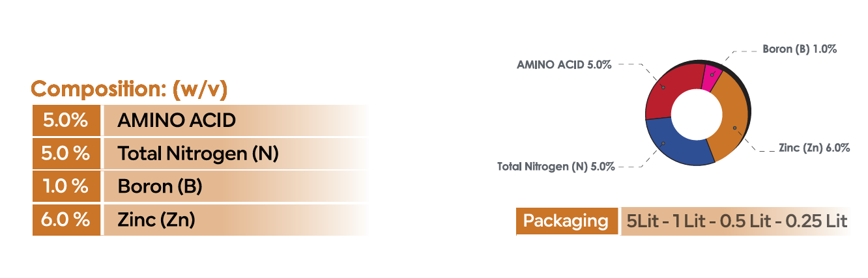
Task: Select the AMINO ACID row label in table
Action: [177, 120]
